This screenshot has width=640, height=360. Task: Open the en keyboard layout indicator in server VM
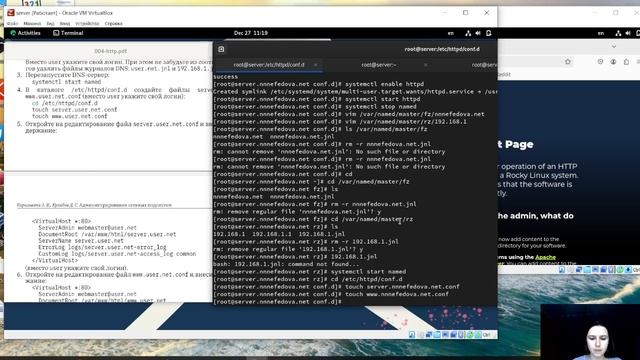click(x=451, y=33)
